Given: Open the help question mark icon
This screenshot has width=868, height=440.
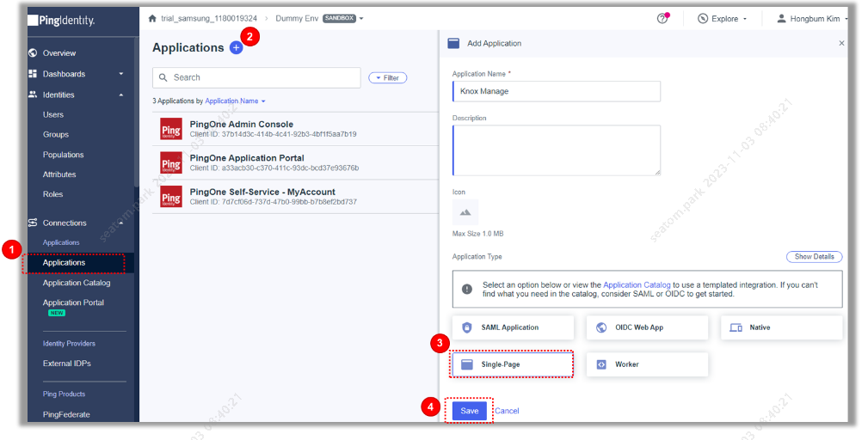Looking at the screenshot, I should coord(662,19).
